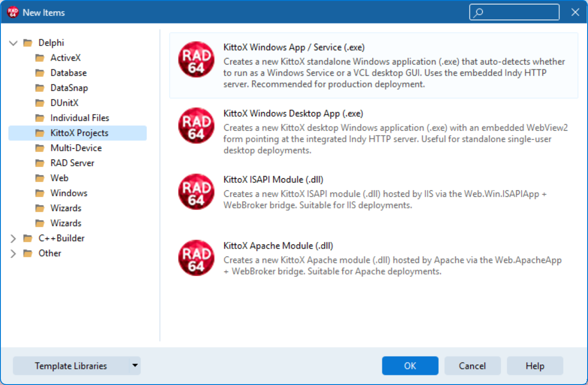Click the Individual Files folder icon

click(40, 118)
